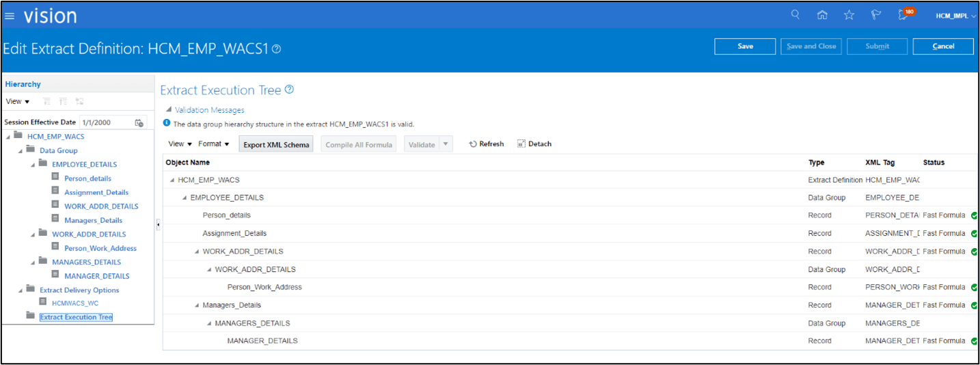Collapse Managers_Details row in execution tree table
980x365 pixels.
(x=197, y=305)
